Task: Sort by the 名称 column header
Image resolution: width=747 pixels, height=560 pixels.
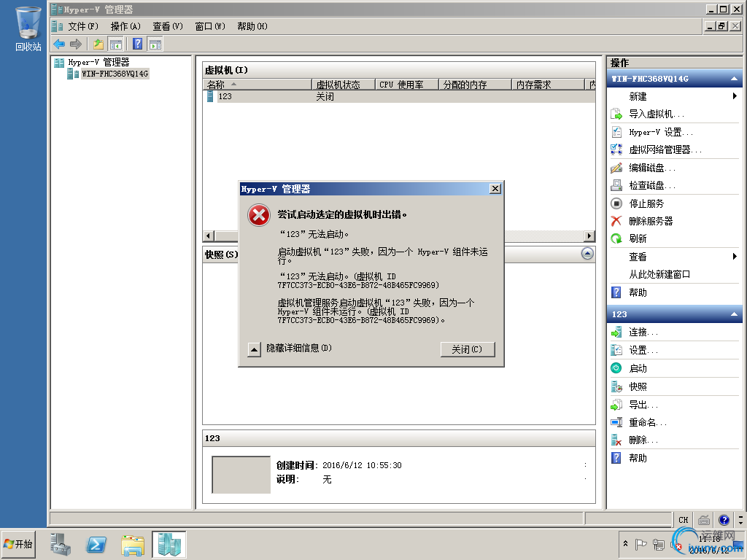Action: coord(258,85)
